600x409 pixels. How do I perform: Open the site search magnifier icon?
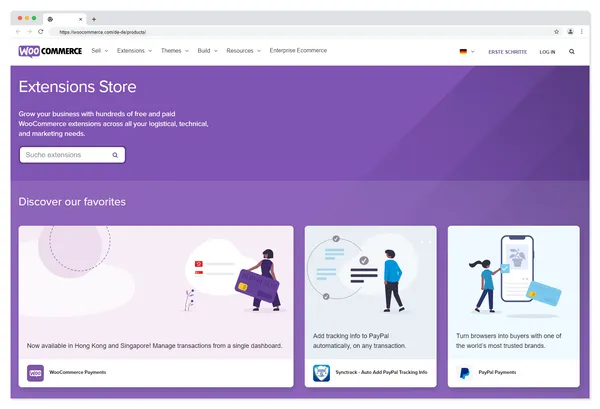click(x=572, y=52)
